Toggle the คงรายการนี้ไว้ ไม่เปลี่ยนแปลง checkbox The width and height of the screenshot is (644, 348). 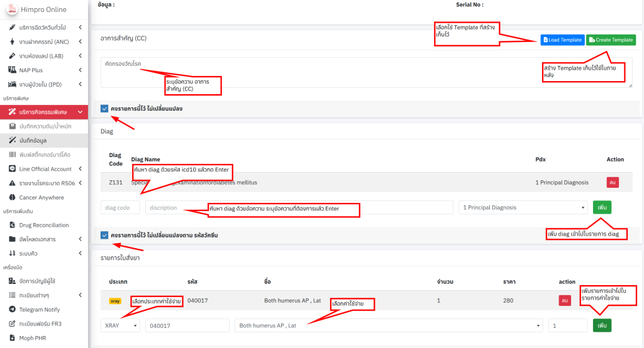tap(104, 109)
